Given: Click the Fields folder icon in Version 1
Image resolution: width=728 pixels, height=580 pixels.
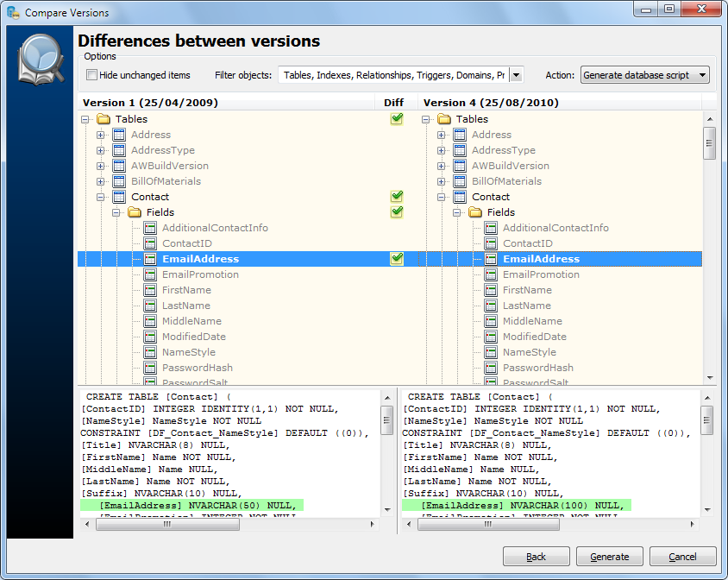Looking at the screenshot, I should pos(135,212).
